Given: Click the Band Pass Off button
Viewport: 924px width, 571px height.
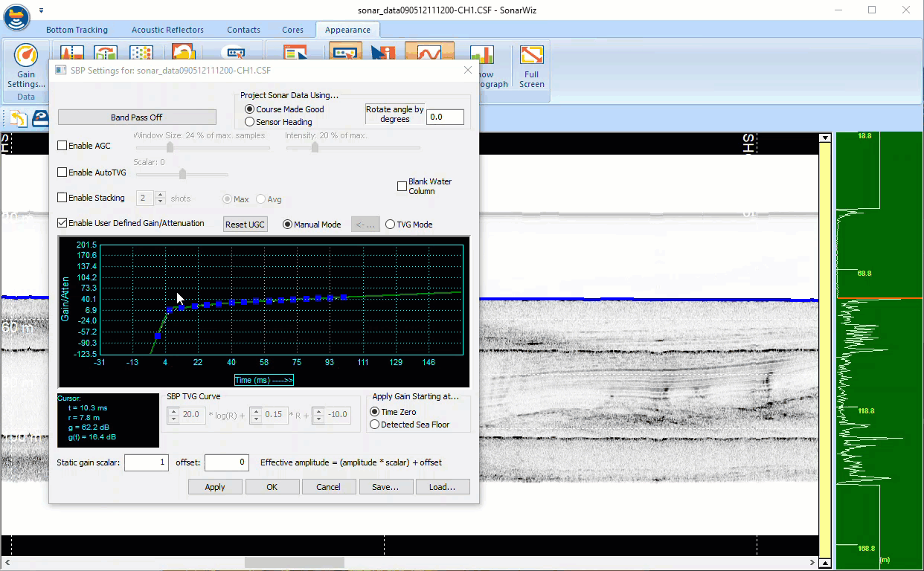Looking at the screenshot, I should [x=137, y=117].
